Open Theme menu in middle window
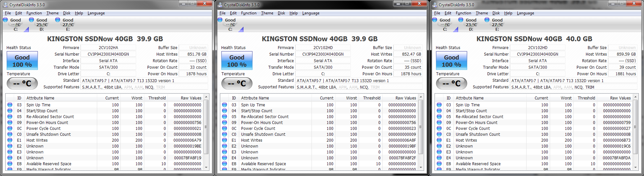 coord(267,13)
